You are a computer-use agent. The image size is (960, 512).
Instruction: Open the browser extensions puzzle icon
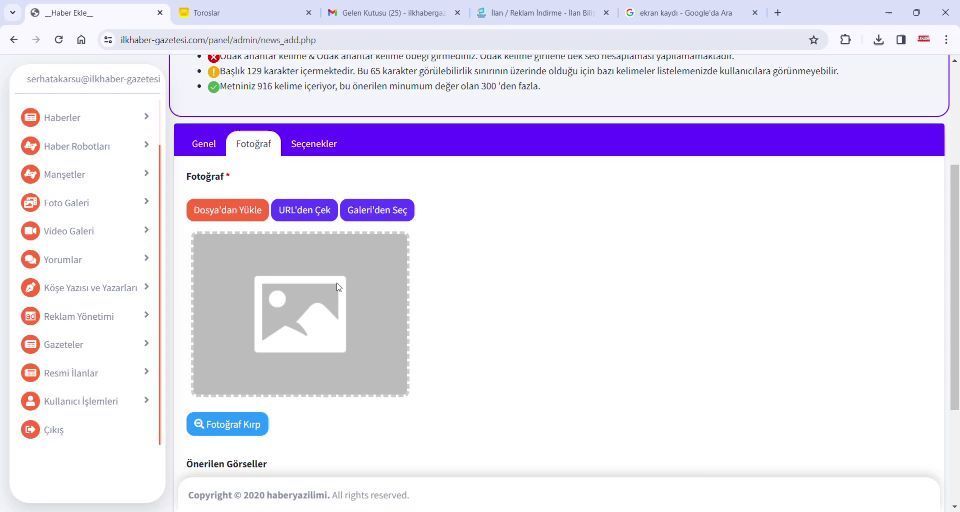click(x=845, y=40)
